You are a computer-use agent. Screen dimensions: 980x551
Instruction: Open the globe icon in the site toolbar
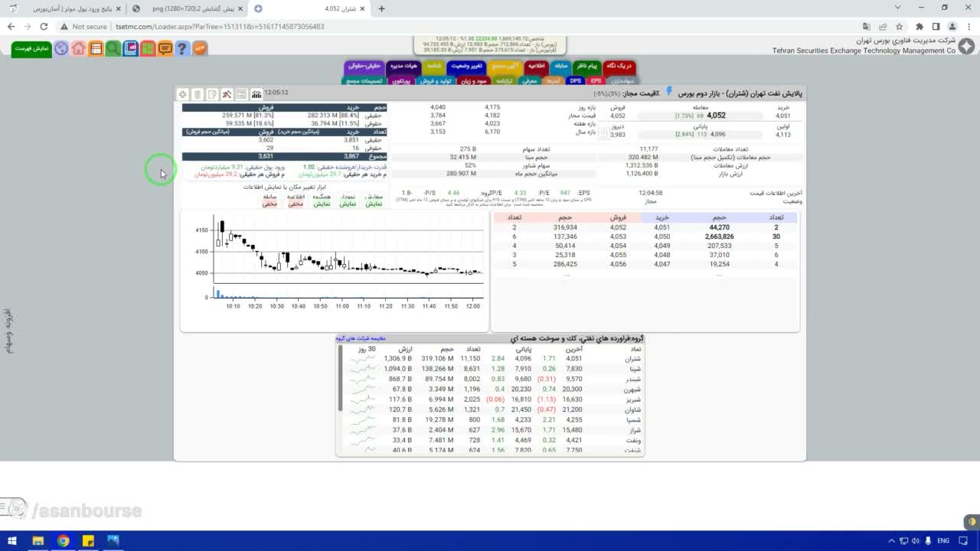pos(61,49)
